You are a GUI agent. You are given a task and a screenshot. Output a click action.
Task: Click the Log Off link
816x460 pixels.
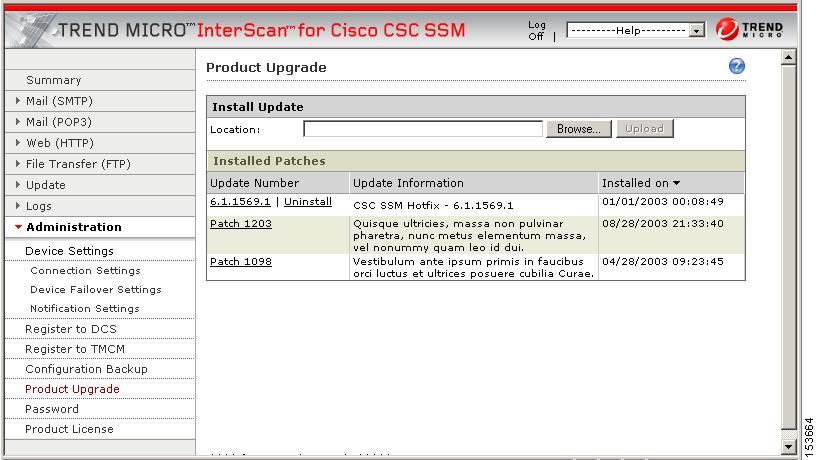(x=537, y=30)
